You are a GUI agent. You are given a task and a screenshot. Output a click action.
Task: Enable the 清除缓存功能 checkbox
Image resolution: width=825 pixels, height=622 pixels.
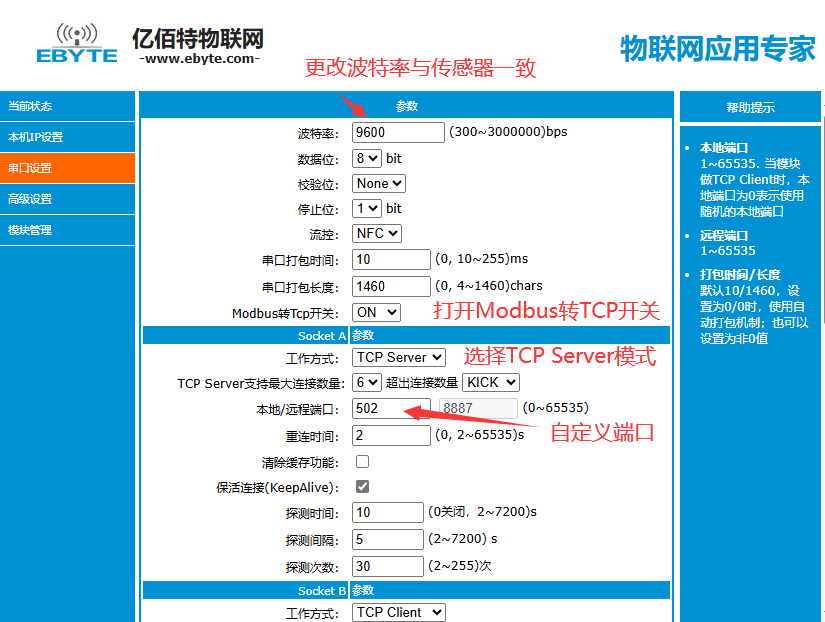[x=362, y=462]
